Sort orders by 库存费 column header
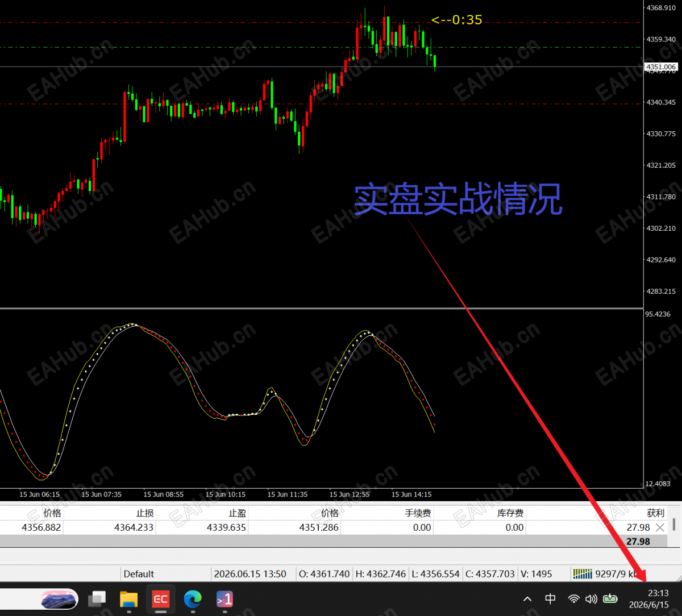The height and width of the screenshot is (616, 682). click(510, 513)
